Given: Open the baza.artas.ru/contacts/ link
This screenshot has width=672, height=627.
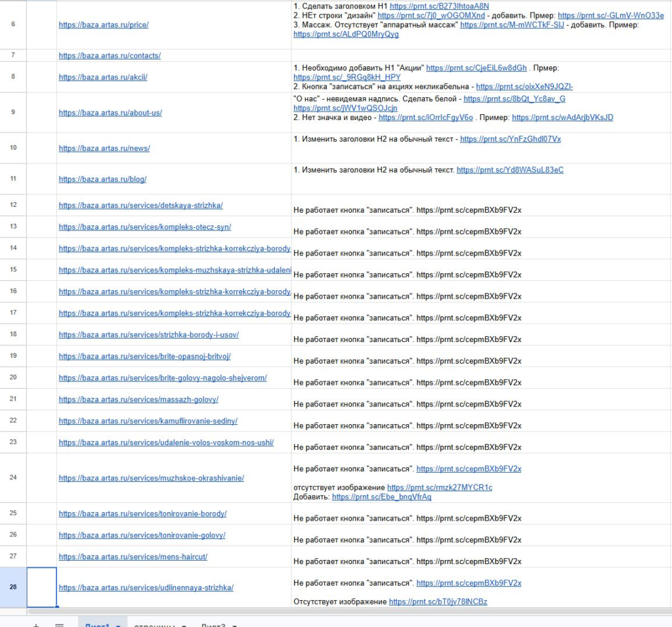Looking at the screenshot, I should pos(110,56).
